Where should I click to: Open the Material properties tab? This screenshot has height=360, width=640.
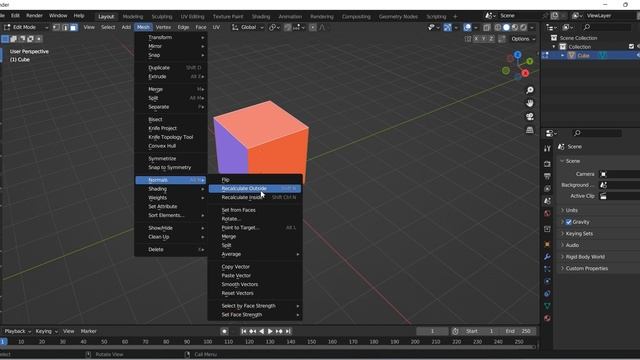pos(547,318)
